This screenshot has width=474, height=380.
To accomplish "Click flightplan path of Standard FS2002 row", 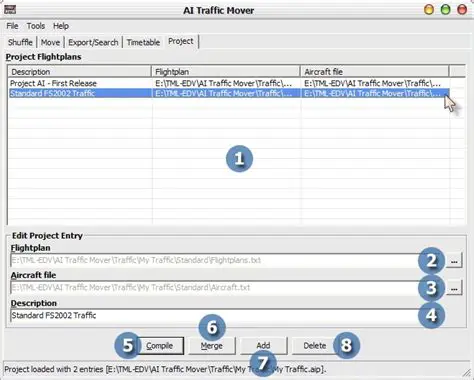I will click(223, 93).
